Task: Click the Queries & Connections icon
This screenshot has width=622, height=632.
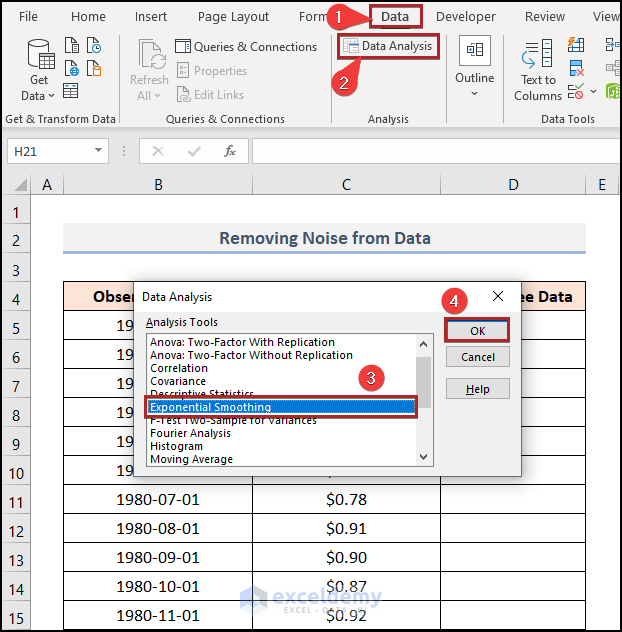Action: [x=183, y=47]
